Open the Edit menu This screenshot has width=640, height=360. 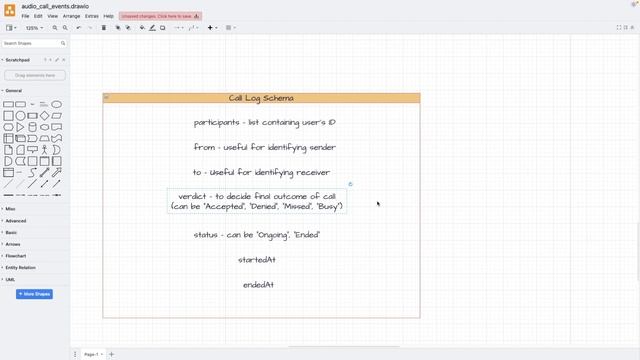(x=38, y=16)
